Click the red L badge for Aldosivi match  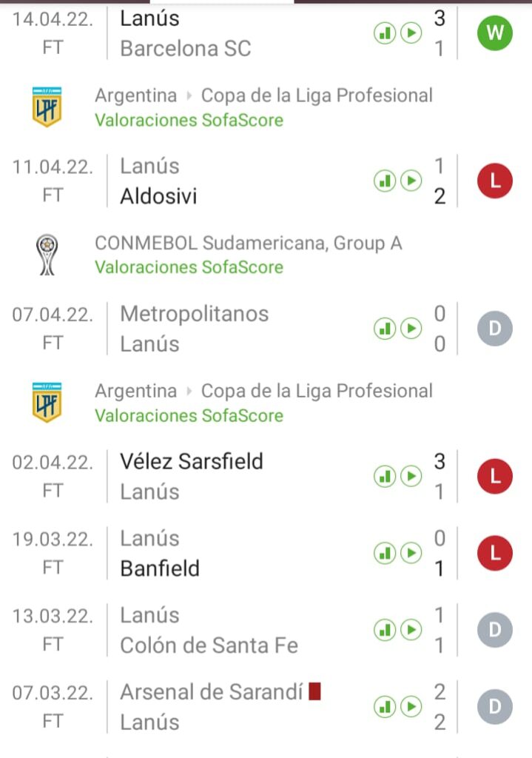494,181
